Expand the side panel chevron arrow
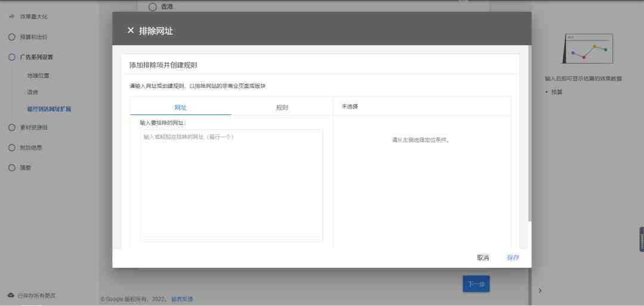The width and height of the screenshot is (644, 306). pyautogui.click(x=540, y=291)
